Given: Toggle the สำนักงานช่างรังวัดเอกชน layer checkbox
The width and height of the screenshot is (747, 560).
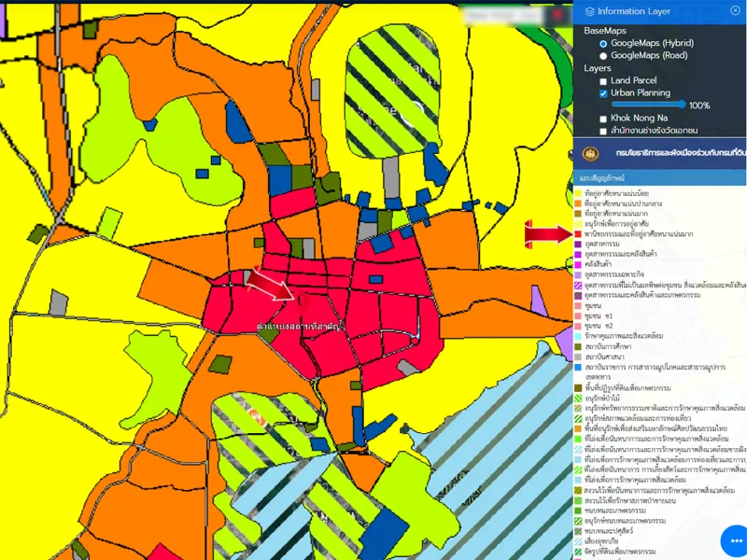Looking at the screenshot, I should 603,131.
